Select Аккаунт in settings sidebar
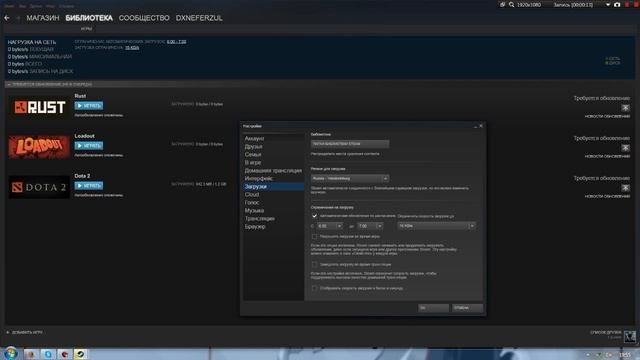Screen dimensions: 640x360 tap(254, 138)
